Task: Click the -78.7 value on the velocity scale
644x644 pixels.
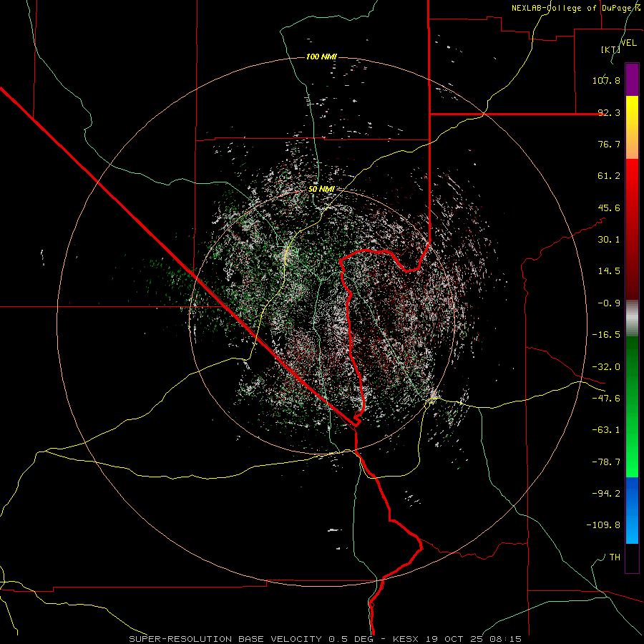Action: tap(606, 462)
